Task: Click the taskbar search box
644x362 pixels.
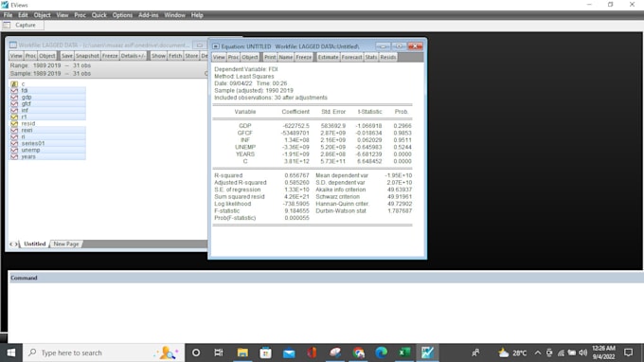Action: (103, 353)
